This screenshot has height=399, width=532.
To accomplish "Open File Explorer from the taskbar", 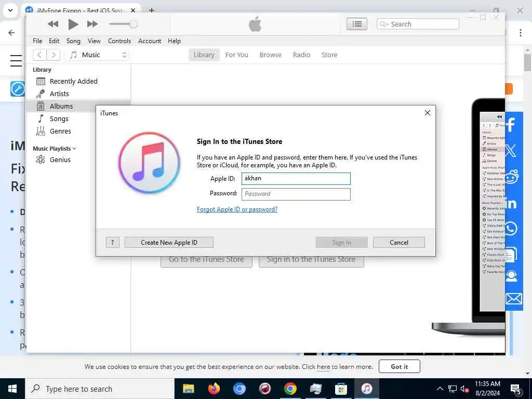I will (x=188, y=389).
